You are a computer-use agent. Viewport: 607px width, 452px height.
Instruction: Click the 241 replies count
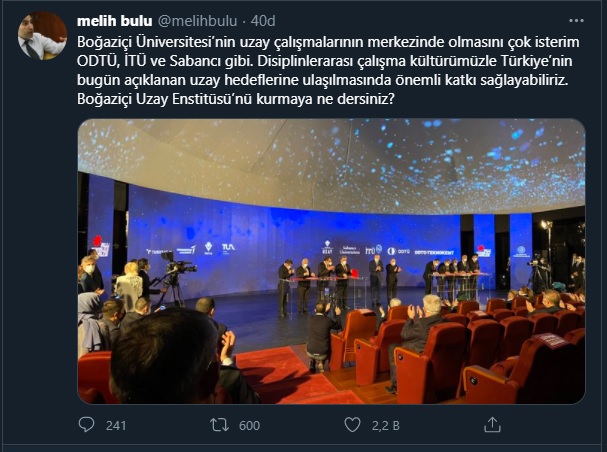tap(116, 426)
